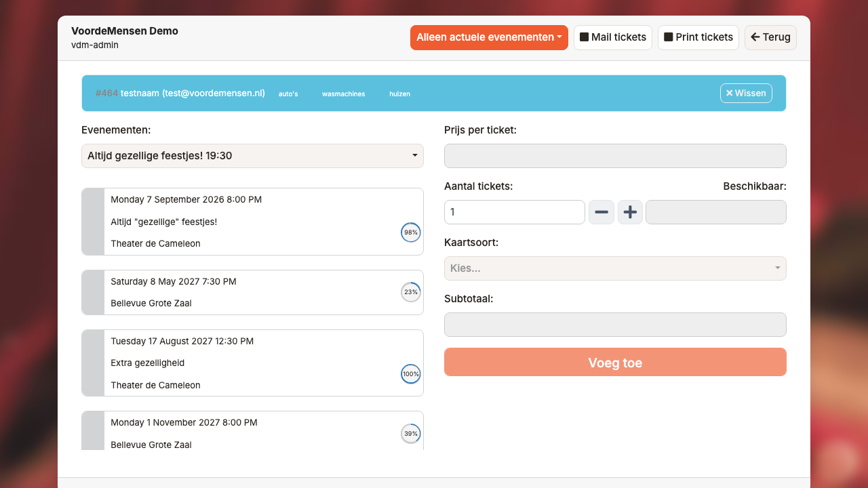868x488 pixels.
Task: Select the "Extra gezelligheid" event
Action: (x=252, y=363)
